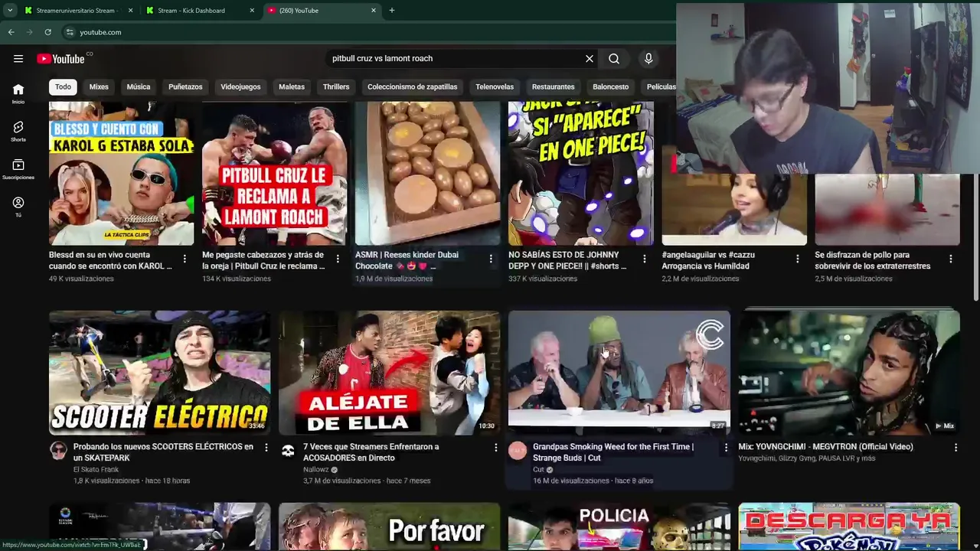
Task: Select the Baloncesto filter chip
Action: (610, 86)
